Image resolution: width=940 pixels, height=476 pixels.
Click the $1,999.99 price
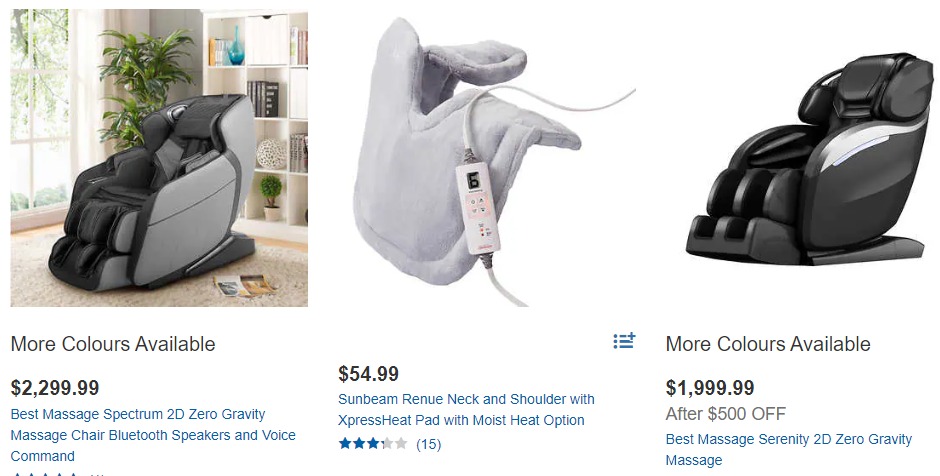tap(710, 388)
